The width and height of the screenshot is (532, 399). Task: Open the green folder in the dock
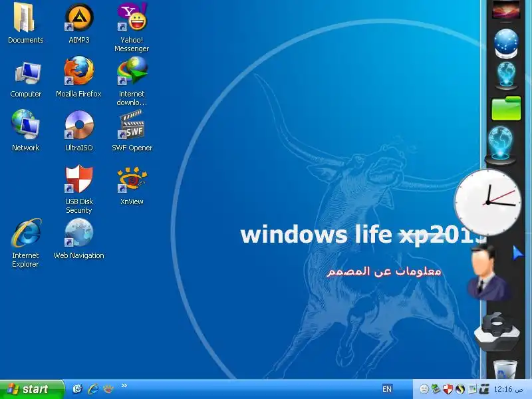(x=506, y=108)
